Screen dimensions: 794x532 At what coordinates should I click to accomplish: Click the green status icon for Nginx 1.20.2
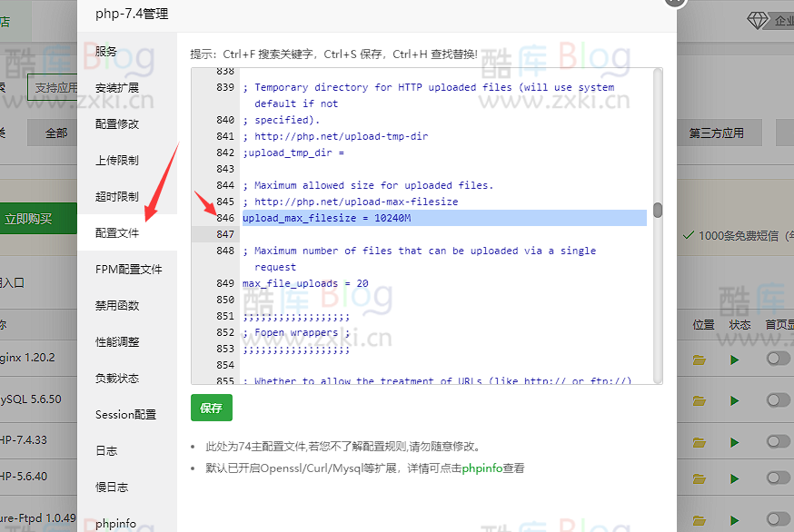(734, 358)
